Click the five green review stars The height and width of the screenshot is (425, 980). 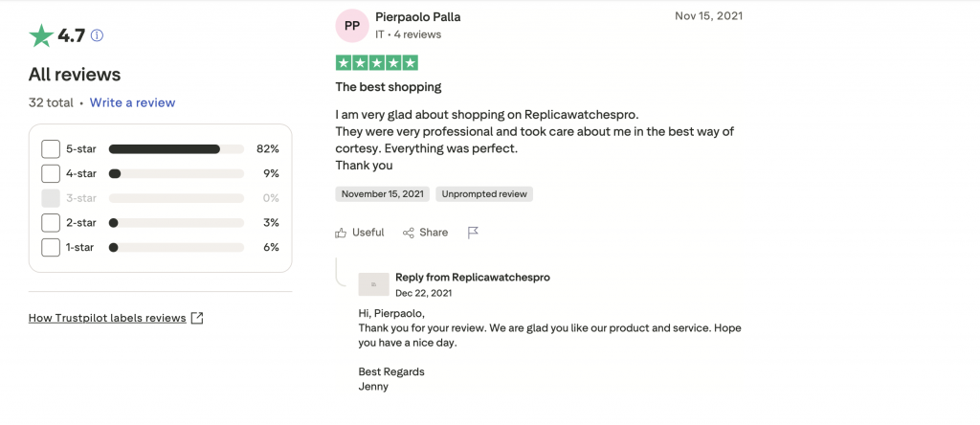point(376,63)
